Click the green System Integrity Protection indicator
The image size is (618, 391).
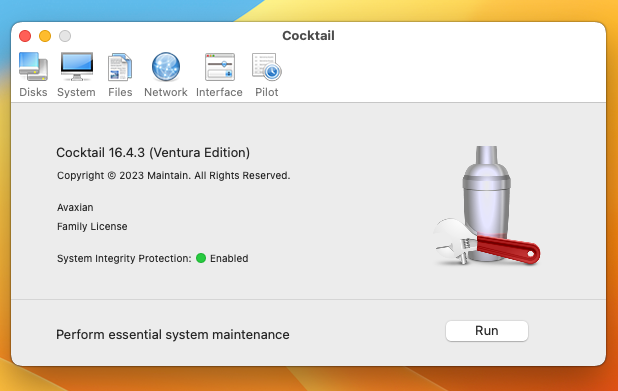[x=201, y=258]
